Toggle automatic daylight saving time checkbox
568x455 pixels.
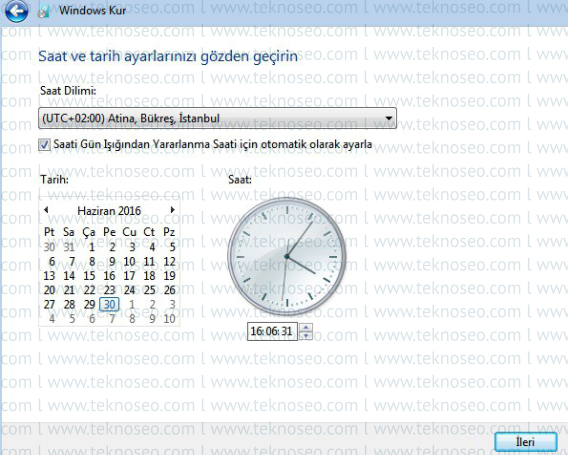point(44,145)
